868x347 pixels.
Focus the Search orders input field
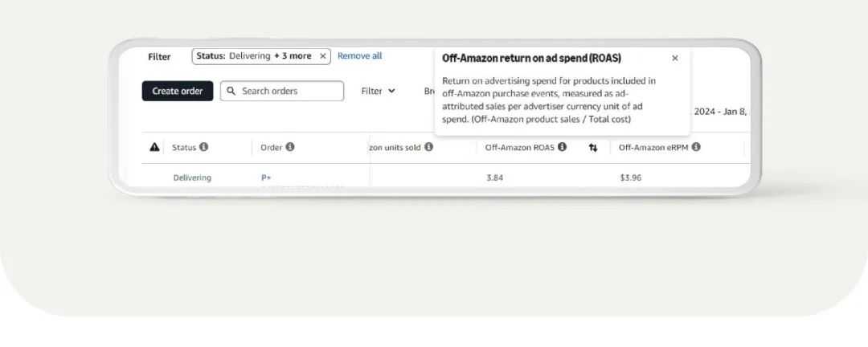[289, 92]
